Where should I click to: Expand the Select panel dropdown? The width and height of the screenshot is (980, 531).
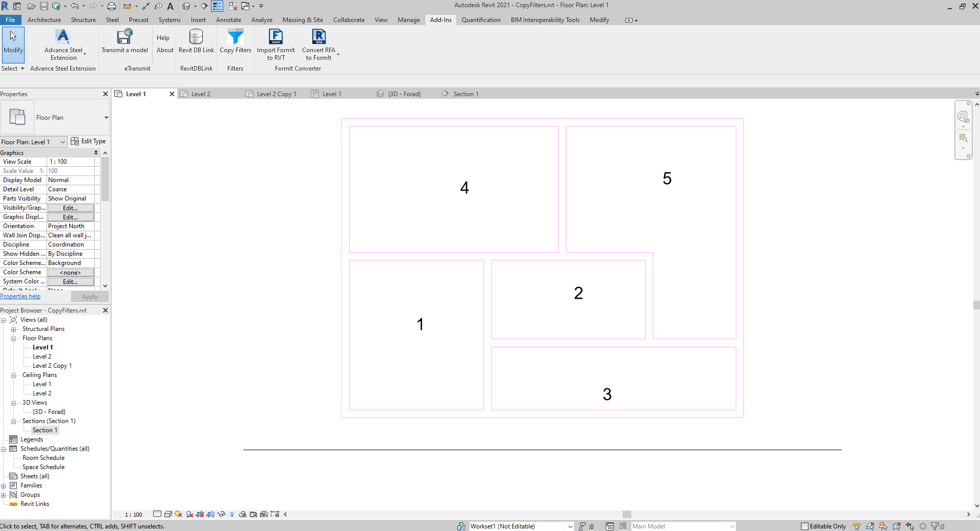click(13, 69)
